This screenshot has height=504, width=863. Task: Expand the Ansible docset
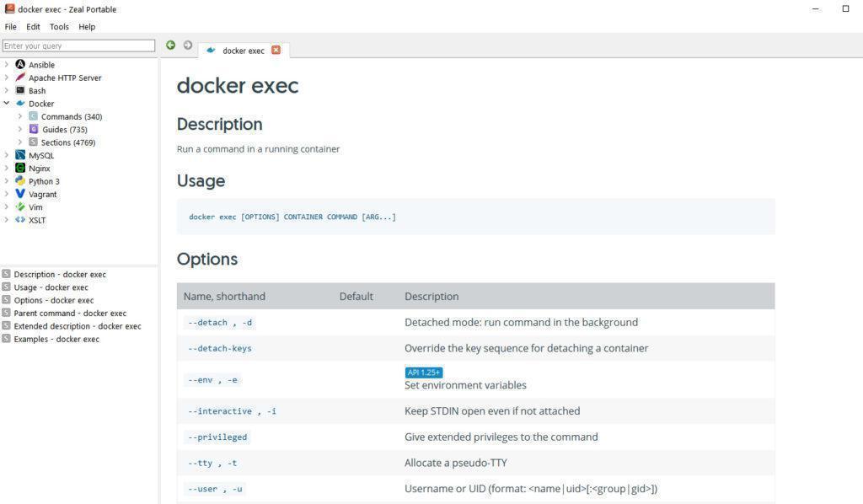pos(6,64)
